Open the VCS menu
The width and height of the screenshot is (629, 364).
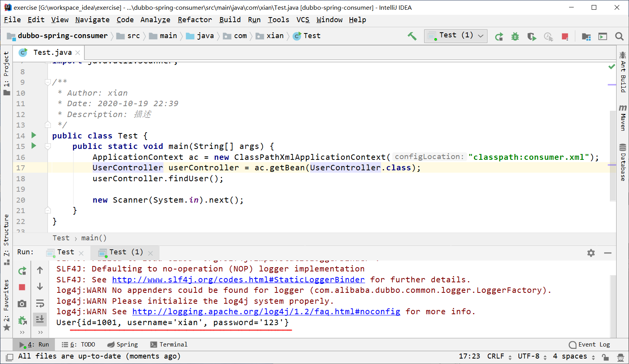(x=303, y=20)
